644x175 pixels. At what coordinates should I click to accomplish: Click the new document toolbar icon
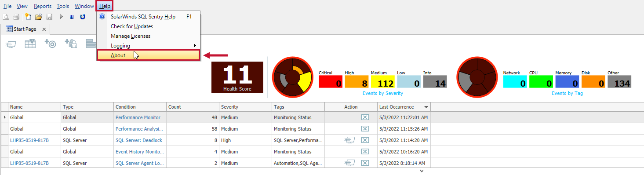point(28,17)
